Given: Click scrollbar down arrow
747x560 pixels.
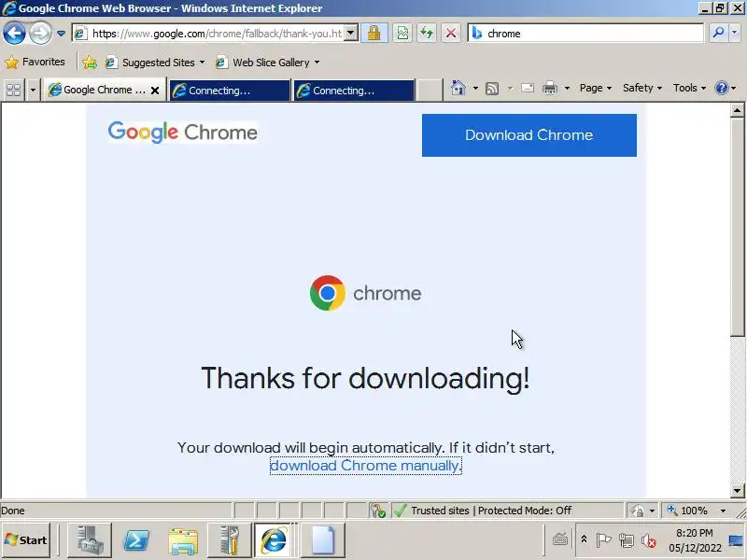Looking at the screenshot, I should point(737,491).
